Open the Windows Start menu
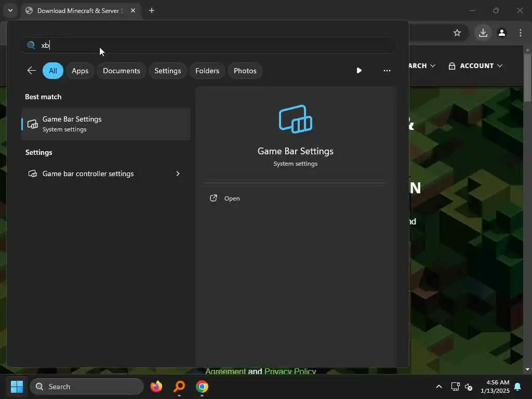This screenshot has width=532, height=399. [x=17, y=387]
